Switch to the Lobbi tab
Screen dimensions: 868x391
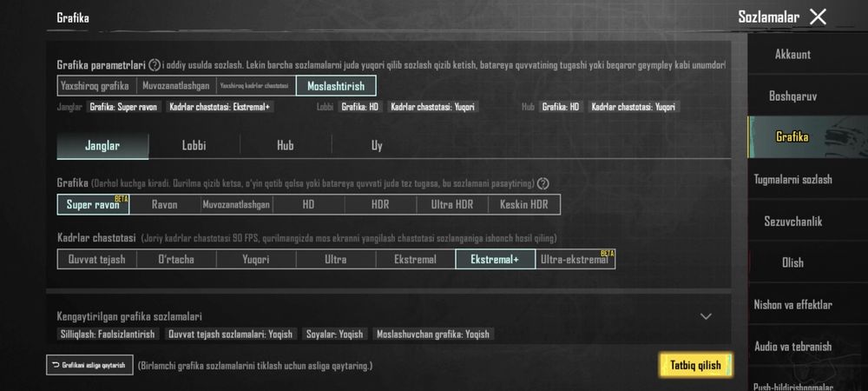(x=194, y=146)
